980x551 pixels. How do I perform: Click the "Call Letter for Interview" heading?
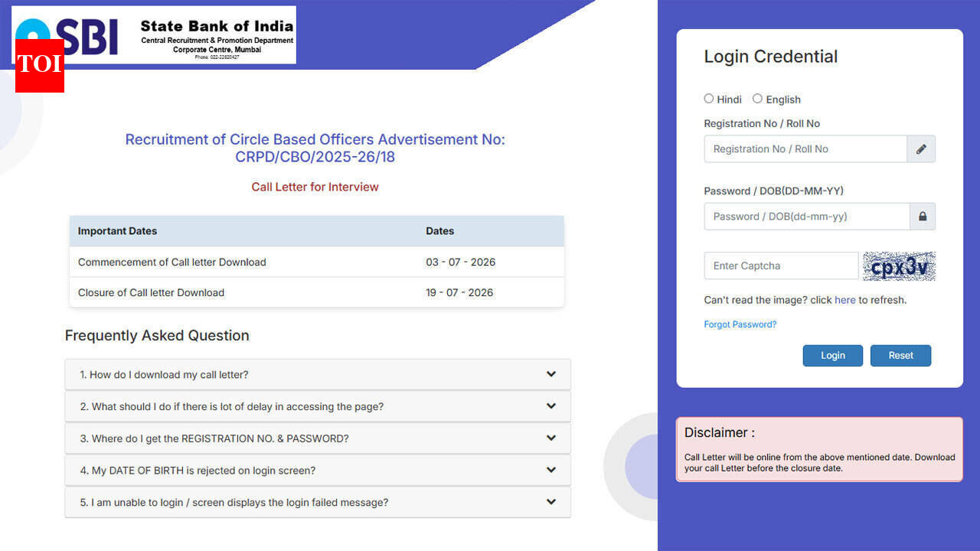[315, 187]
